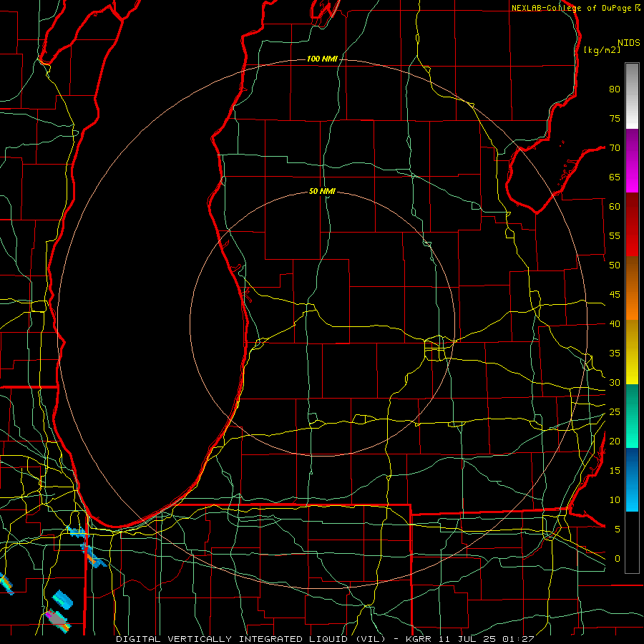Image resolution: width=644 pixels, height=644 pixels.
Task: Click the KGRR 11 JUL 25 01:27 timestamp
Action: tap(470, 639)
